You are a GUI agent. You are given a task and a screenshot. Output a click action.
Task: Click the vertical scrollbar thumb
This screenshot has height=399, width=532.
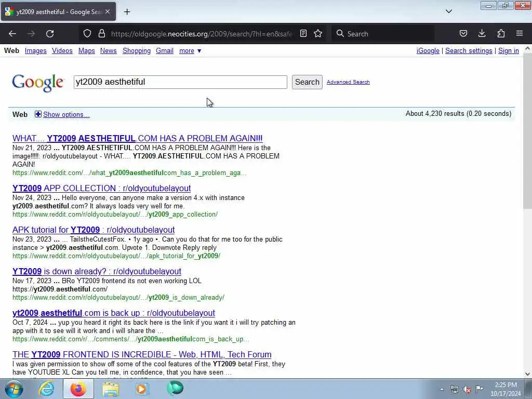click(527, 130)
